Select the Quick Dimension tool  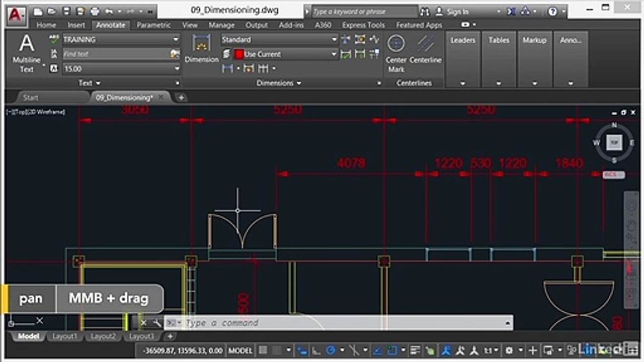(249, 68)
